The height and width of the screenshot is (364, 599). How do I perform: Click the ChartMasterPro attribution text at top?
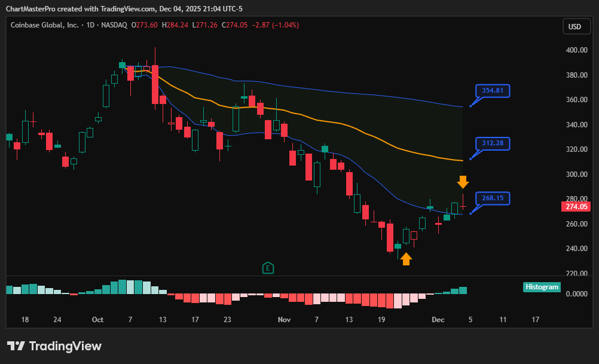click(124, 9)
